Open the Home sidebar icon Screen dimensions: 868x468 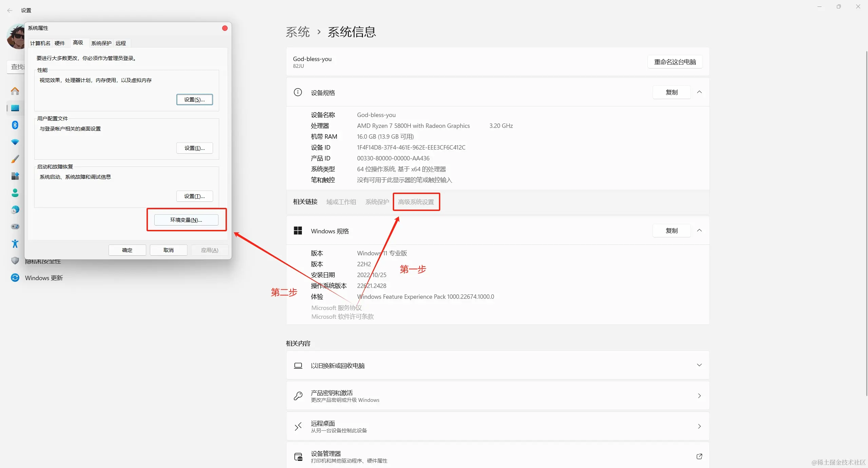point(15,91)
